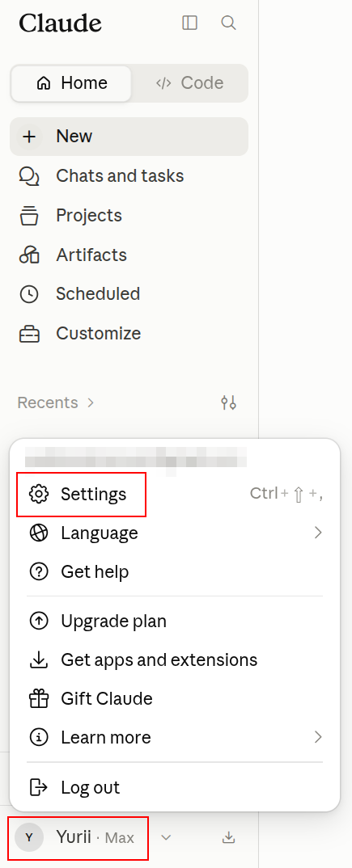The height and width of the screenshot is (868, 352).
Task: Toggle the account menu chevron next to Max
Action: point(166,837)
